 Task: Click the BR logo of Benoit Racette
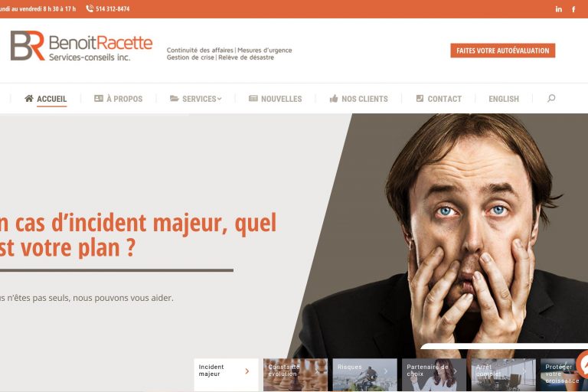tap(28, 45)
